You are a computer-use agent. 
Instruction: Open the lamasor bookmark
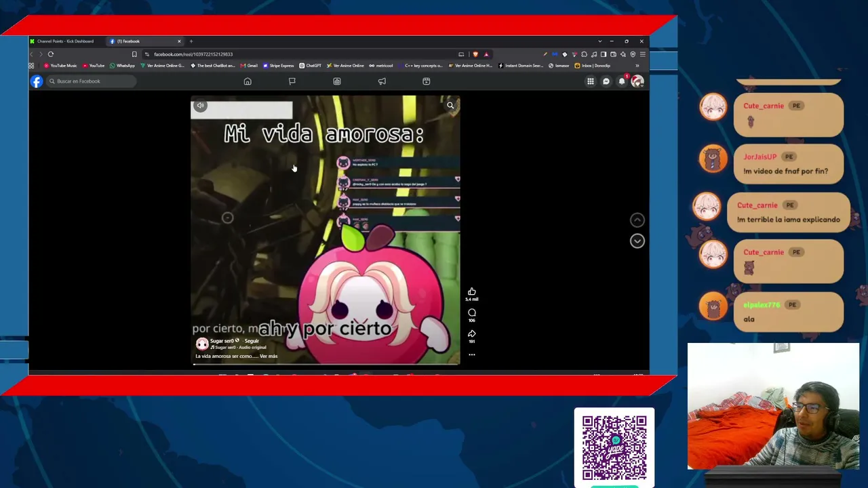tap(559, 66)
